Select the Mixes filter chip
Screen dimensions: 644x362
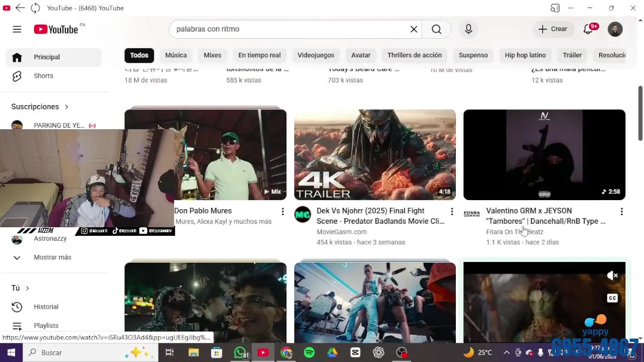212,55
